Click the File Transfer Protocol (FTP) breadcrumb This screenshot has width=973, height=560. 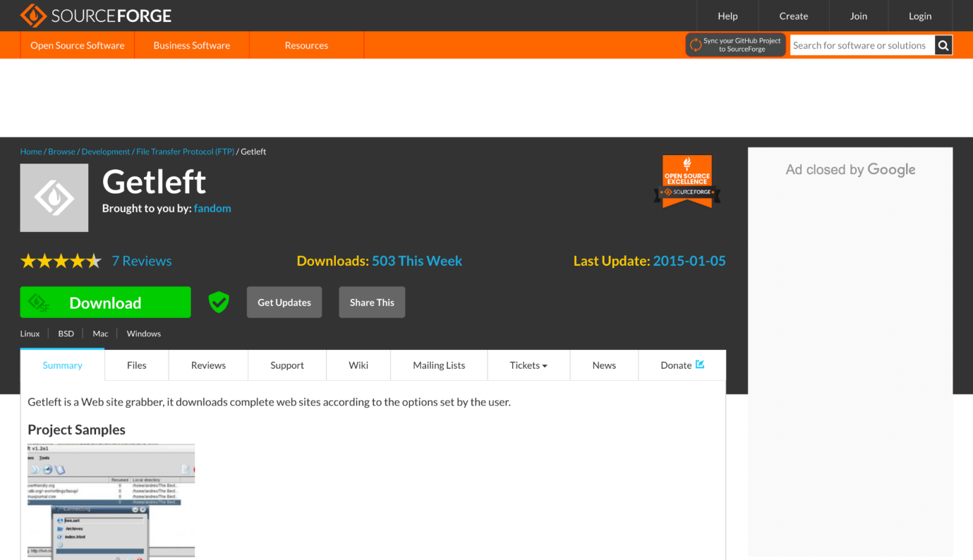click(185, 152)
